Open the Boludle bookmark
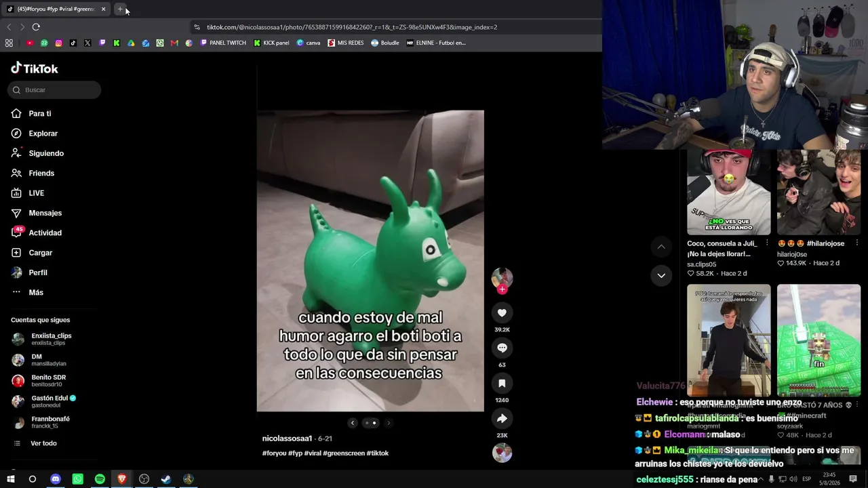This screenshot has height=488, width=868. [385, 43]
